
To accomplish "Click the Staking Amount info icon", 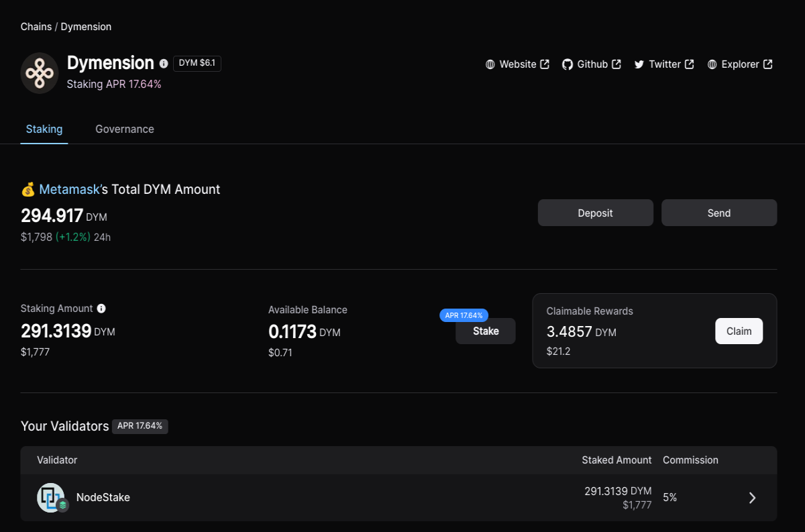I will (101, 309).
